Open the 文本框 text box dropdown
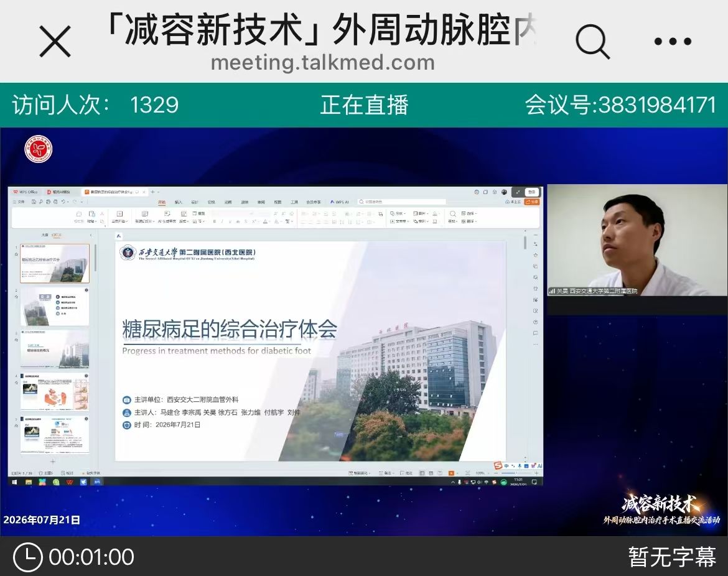 pyautogui.click(x=399, y=221)
